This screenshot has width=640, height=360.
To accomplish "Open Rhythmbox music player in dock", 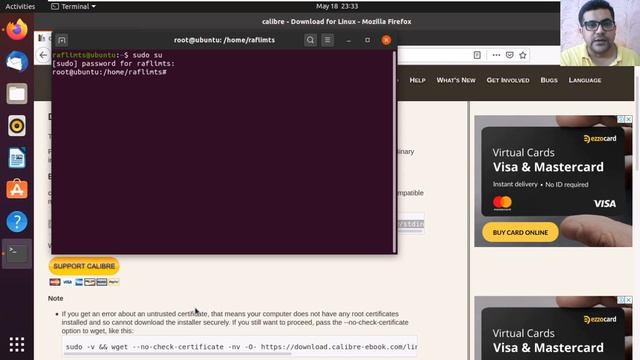I will [17, 126].
